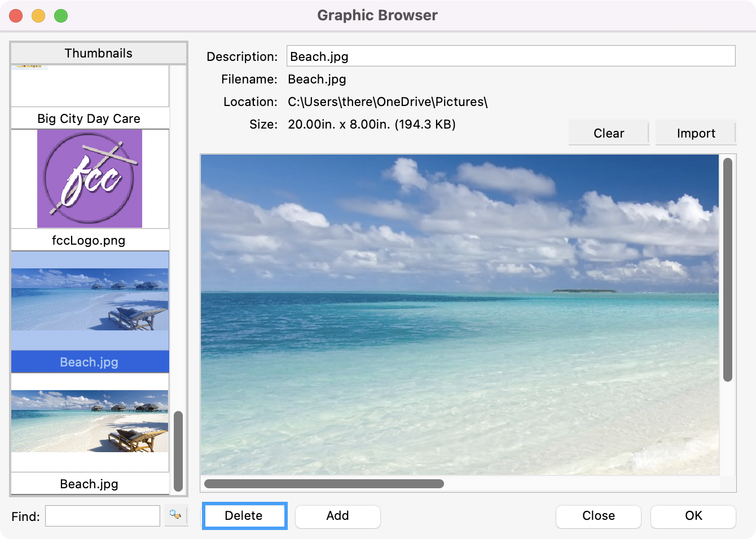Select the purple fcc logo thumbnail
Viewport: 756px width, 539px height.
[x=90, y=179]
